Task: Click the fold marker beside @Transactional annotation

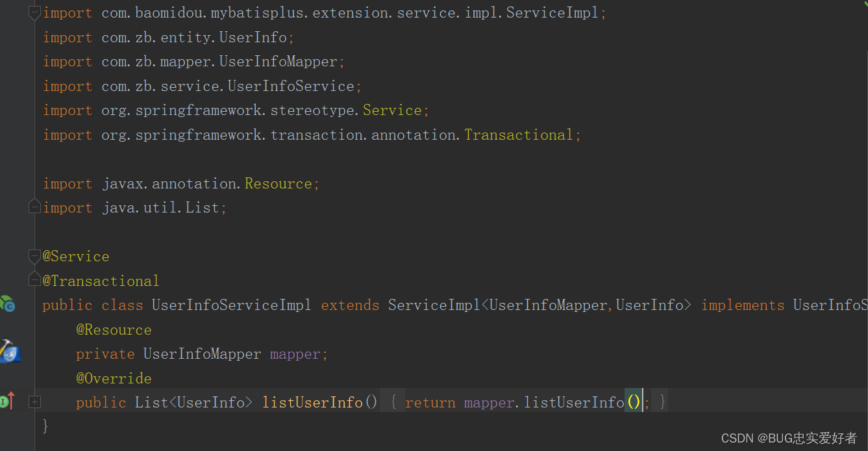Action: [34, 281]
